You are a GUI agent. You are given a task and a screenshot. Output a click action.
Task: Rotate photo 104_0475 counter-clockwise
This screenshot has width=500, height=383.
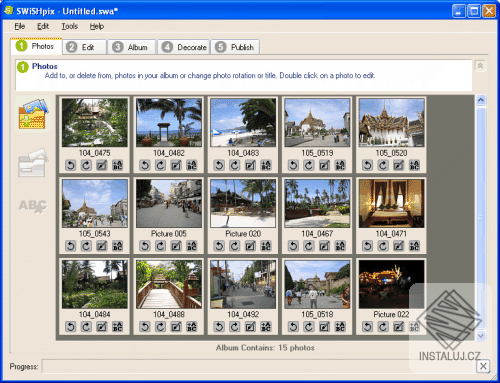click(71, 165)
